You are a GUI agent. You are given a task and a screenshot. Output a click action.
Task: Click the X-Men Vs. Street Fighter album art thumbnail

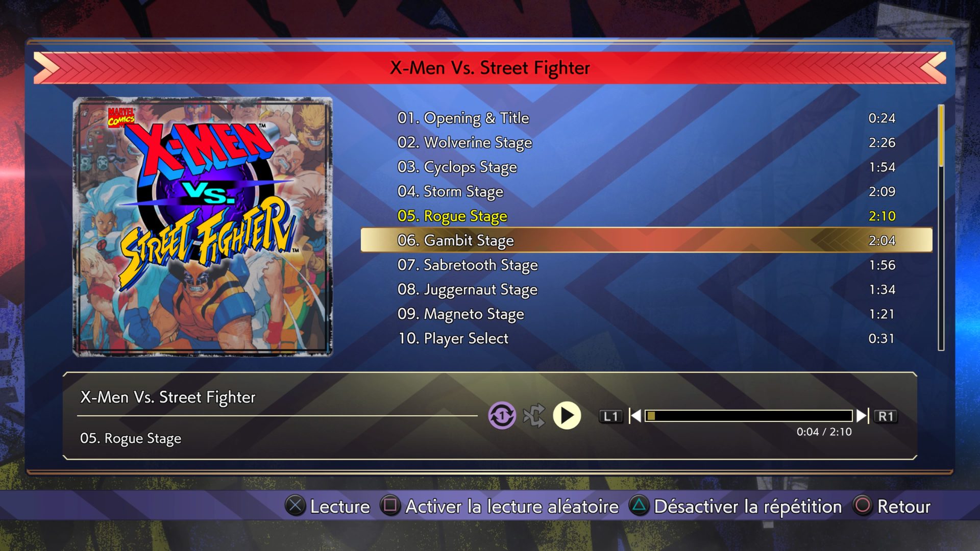200,229
